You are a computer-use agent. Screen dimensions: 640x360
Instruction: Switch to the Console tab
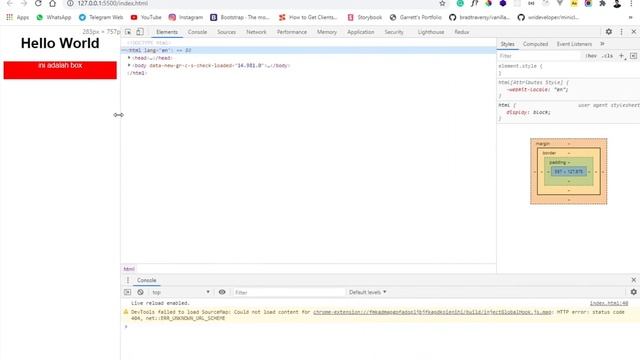tap(197, 32)
